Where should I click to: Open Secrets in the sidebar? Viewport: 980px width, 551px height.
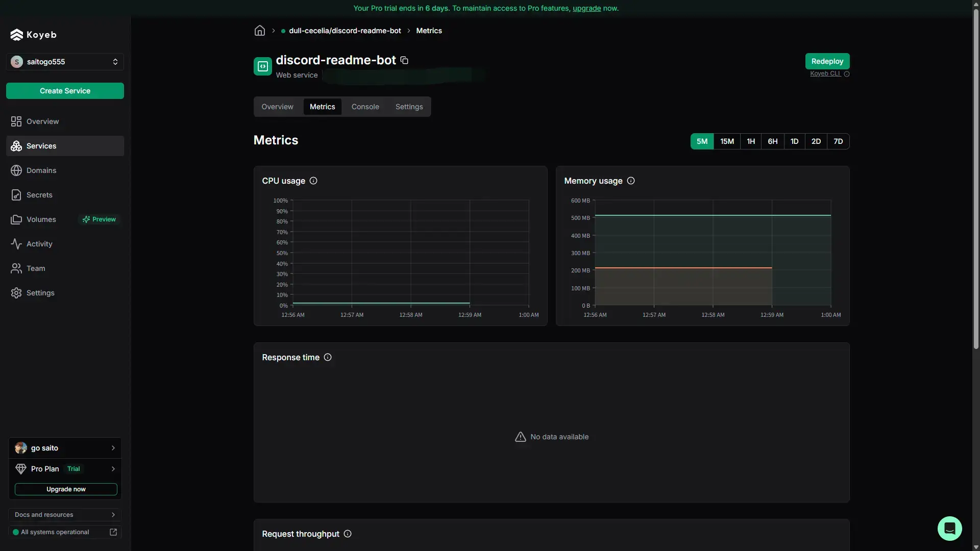point(65,195)
